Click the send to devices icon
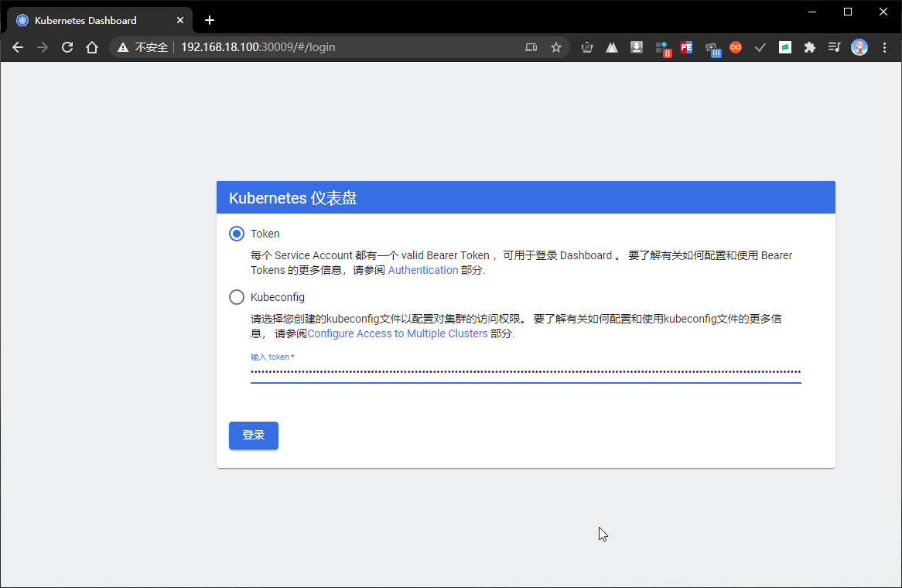 (x=531, y=47)
